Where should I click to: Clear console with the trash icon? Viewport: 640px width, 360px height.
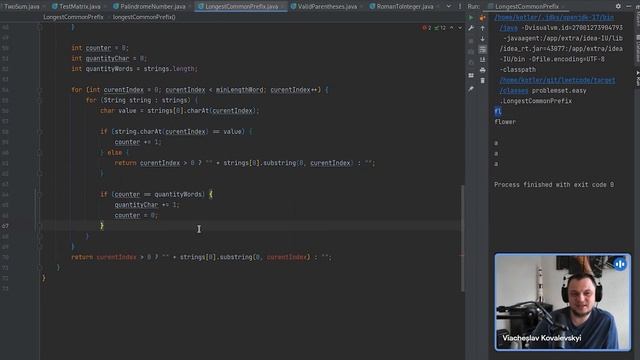point(482,81)
